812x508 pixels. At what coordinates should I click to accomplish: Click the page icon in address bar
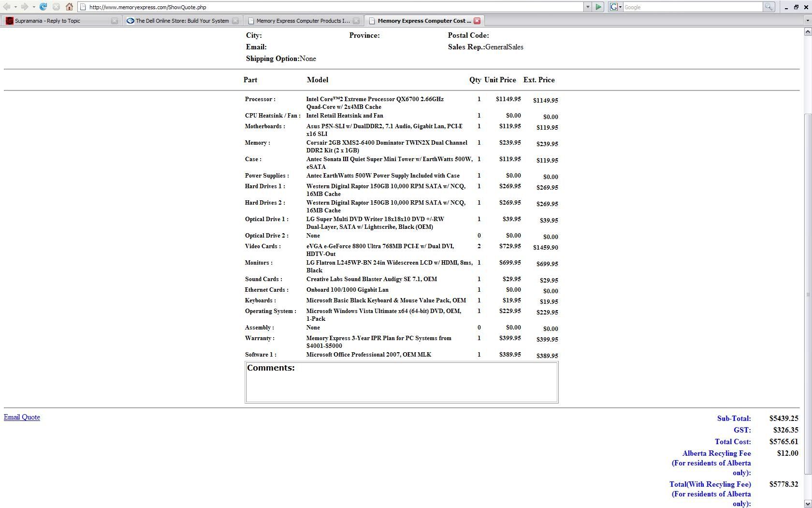click(x=83, y=7)
